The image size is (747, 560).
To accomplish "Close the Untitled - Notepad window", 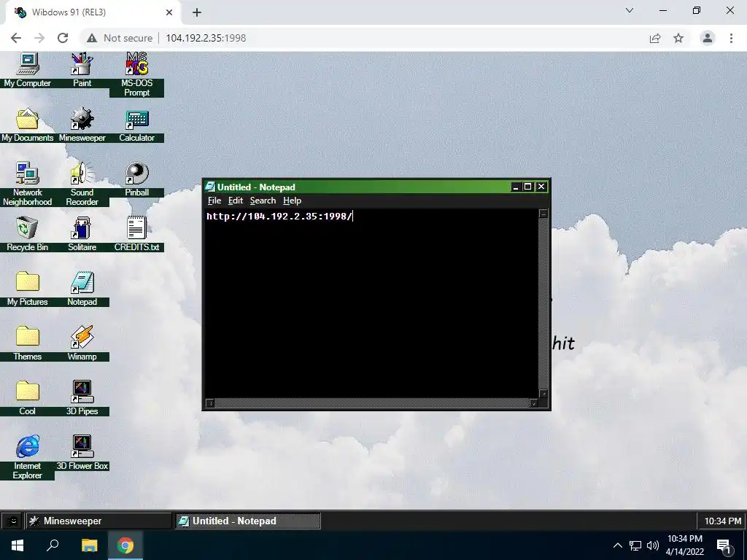I will pos(541,187).
